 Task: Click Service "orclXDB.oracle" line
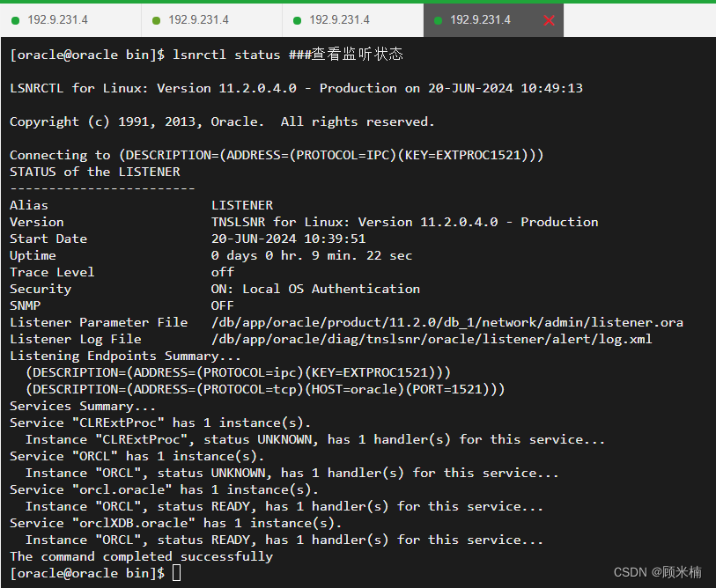pos(175,523)
